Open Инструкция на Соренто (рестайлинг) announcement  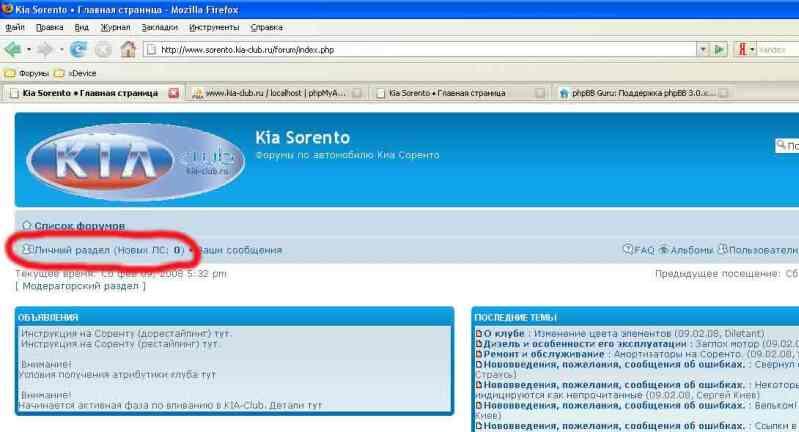tap(120, 344)
